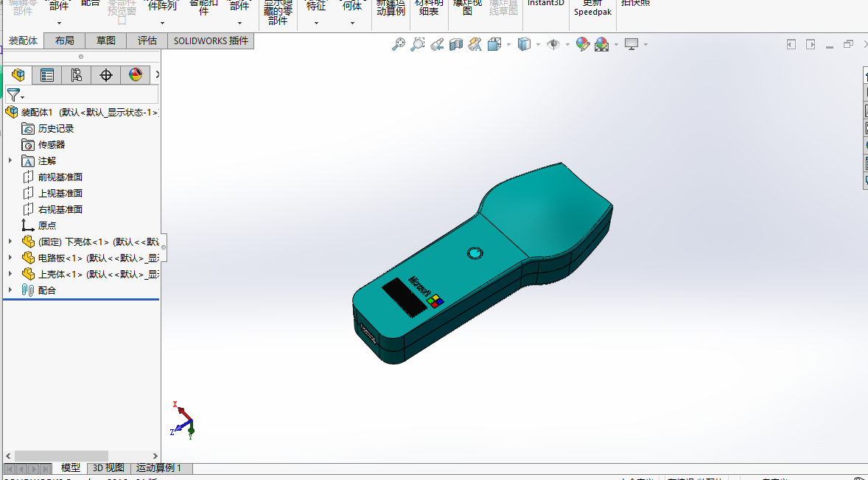Click 材料明细表 ribbon button
This screenshot has width=868, height=480.
point(429,8)
